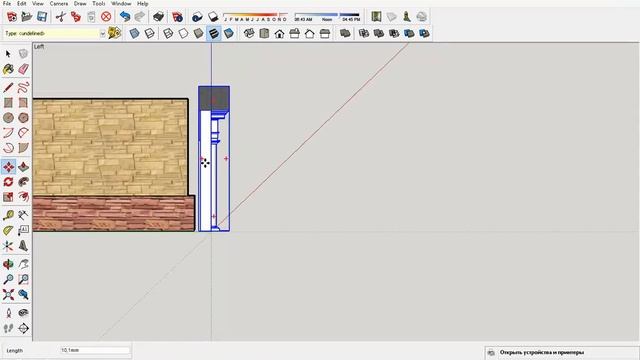Adjust the time of day shadow slider
The height and width of the screenshot is (360, 640).
click(x=327, y=17)
